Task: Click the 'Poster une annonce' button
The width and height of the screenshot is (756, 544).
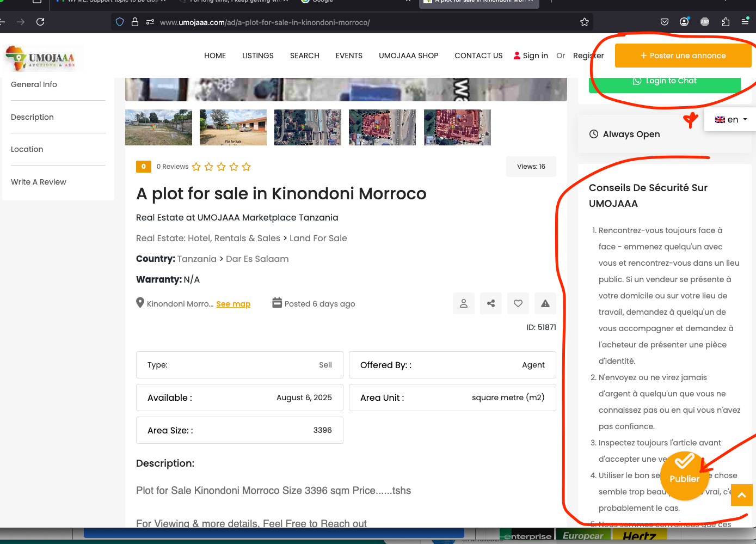Action: tap(683, 56)
